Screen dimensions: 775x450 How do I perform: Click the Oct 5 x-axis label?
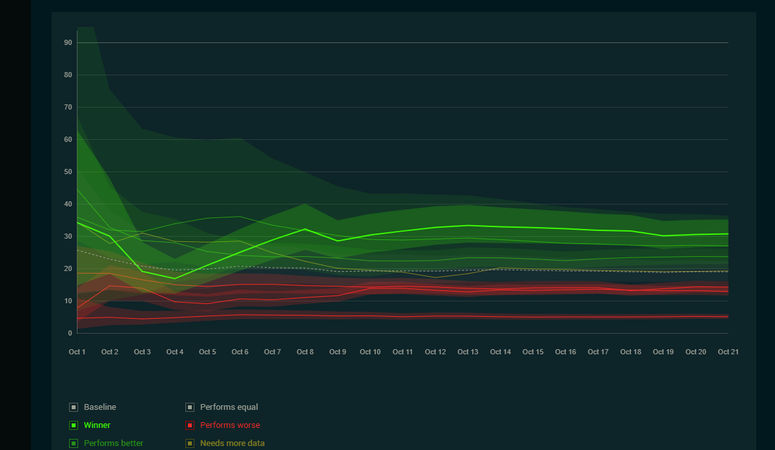[208, 352]
